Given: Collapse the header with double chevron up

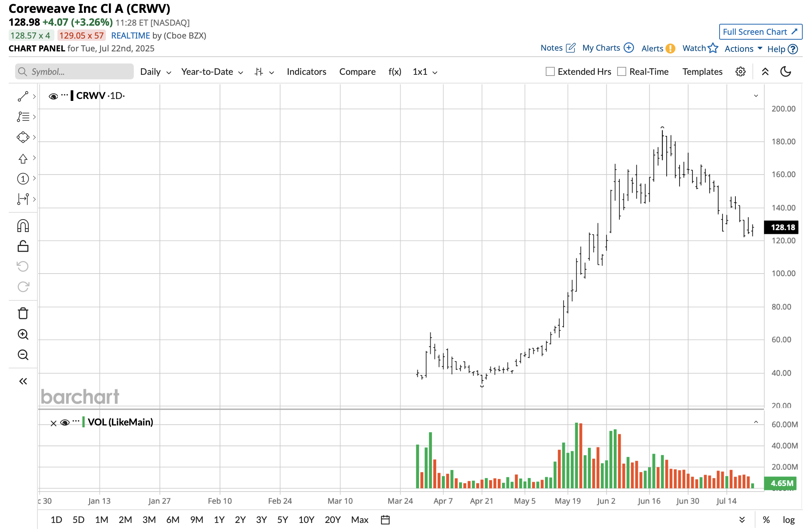Looking at the screenshot, I should (x=765, y=72).
